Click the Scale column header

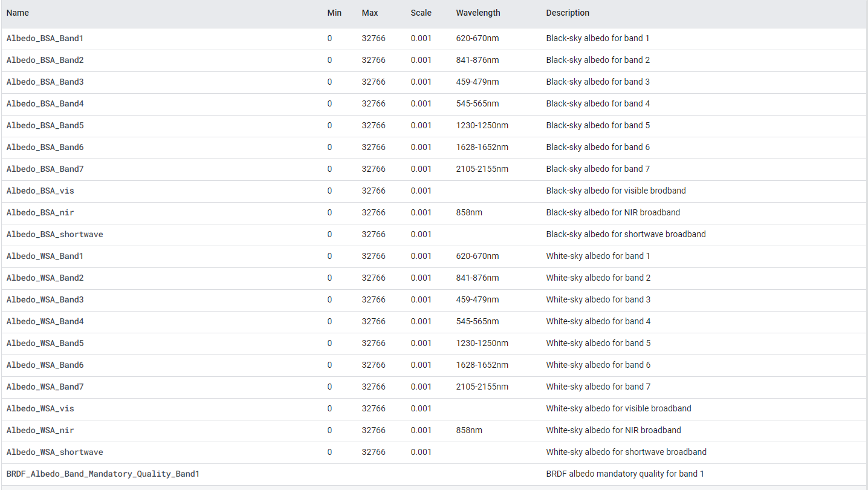pyautogui.click(x=421, y=13)
